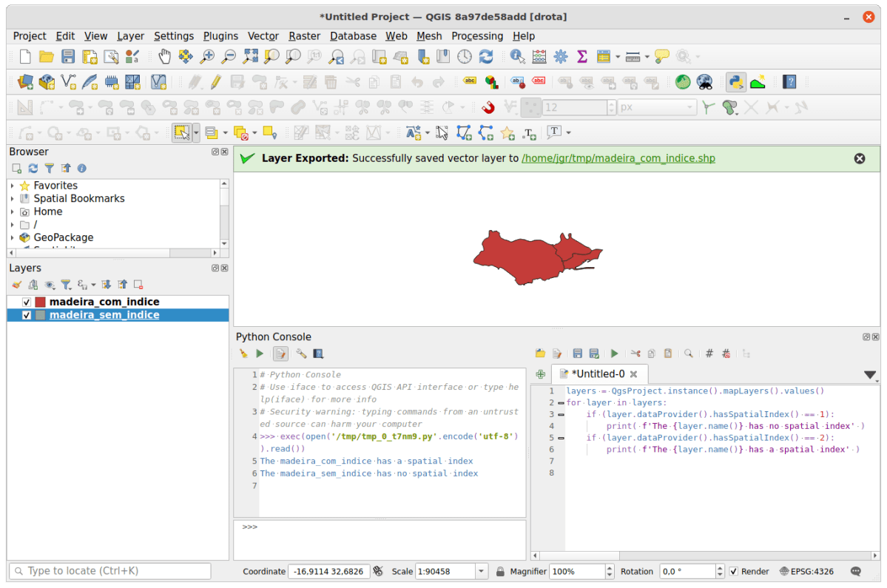
Task: Toggle mouse extents display beside Coordinate
Action: point(378,572)
